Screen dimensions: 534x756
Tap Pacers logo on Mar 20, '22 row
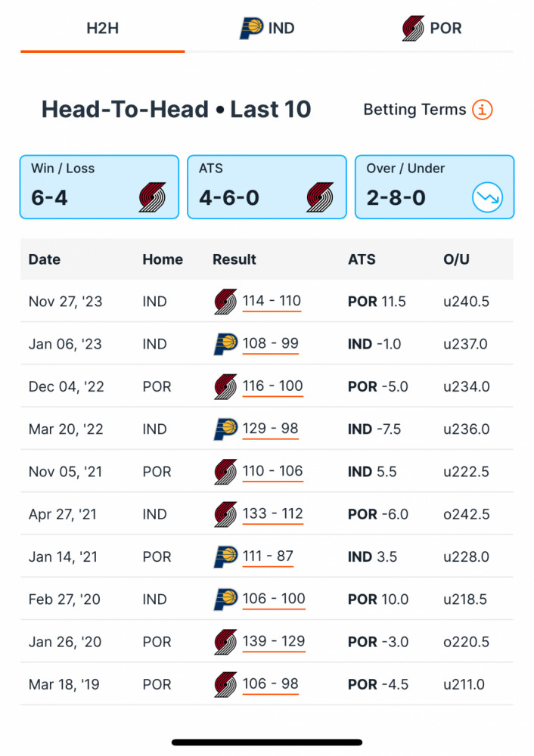tap(225, 429)
